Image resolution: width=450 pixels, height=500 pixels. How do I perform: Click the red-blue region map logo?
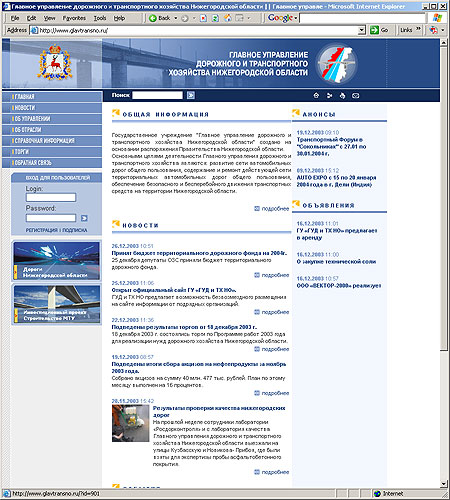(336, 64)
